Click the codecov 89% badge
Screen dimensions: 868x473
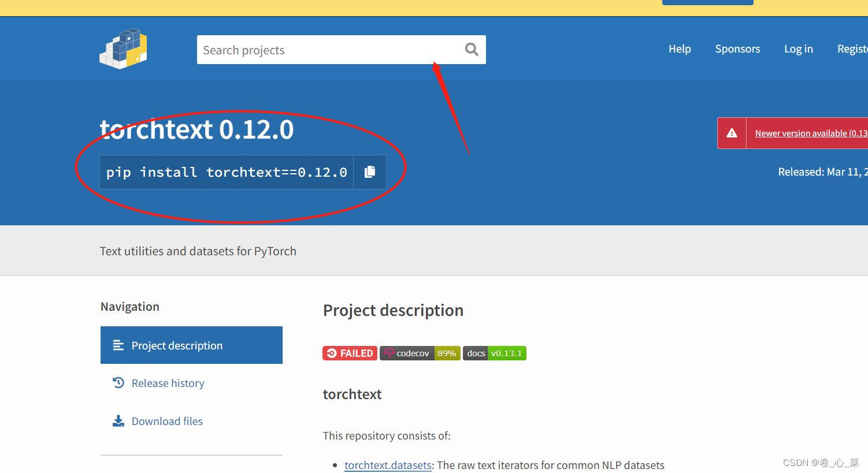tap(420, 353)
